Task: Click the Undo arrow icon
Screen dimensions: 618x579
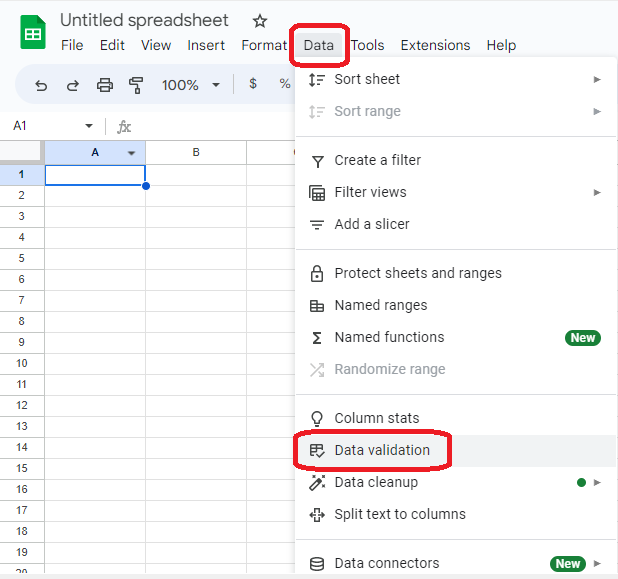Action: 41,85
